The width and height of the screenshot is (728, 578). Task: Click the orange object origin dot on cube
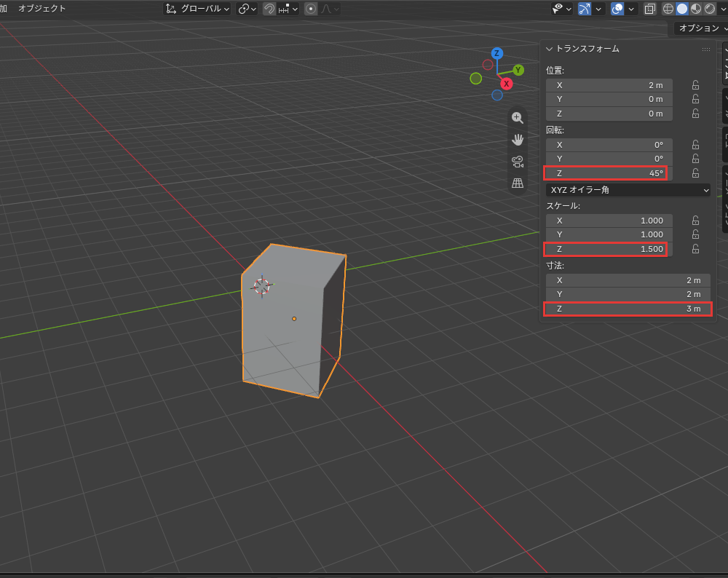point(294,319)
